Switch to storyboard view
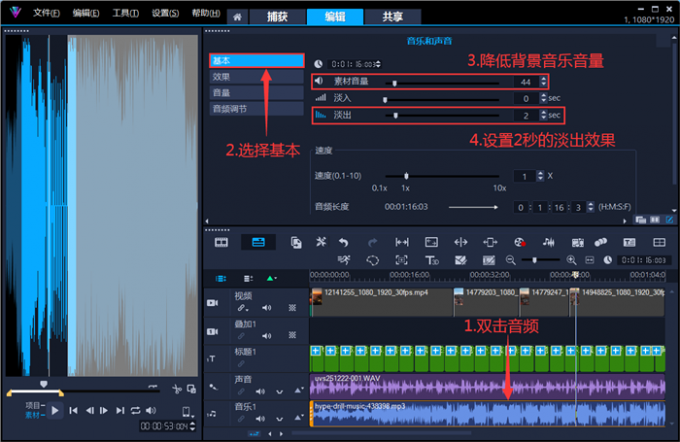Screen dimensions: 680x442 [221, 242]
